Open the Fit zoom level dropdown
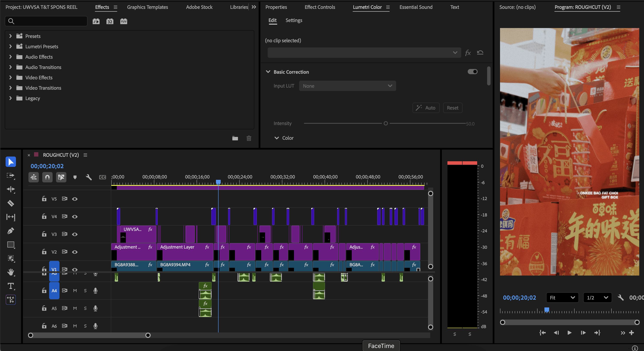This screenshot has height=351, width=644. coord(562,298)
